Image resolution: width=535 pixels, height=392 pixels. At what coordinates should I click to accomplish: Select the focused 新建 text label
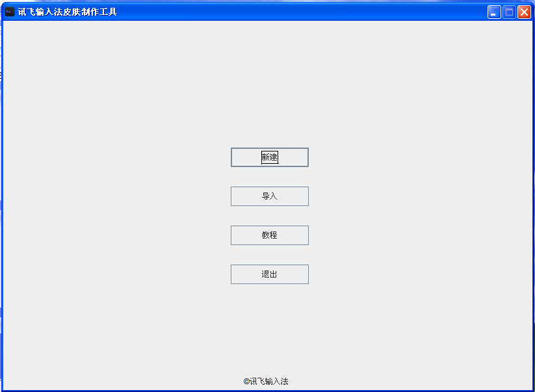click(x=270, y=157)
